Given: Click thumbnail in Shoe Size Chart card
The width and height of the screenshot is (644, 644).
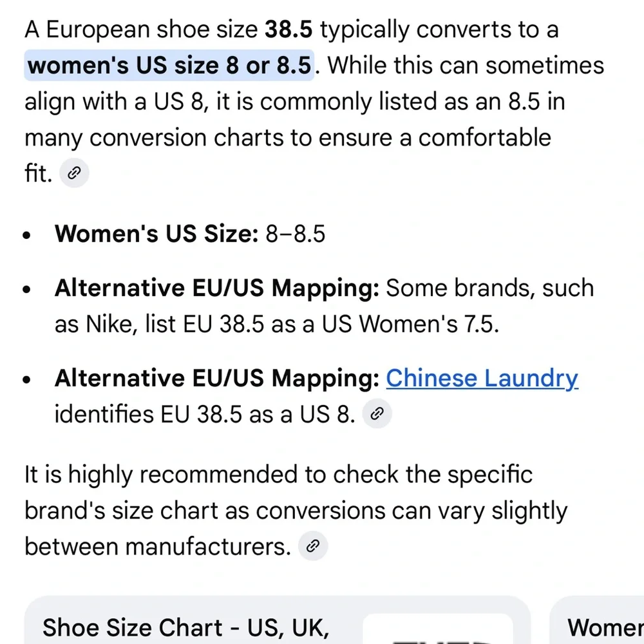Looking at the screenshot, I should click(x=438, y=630).
